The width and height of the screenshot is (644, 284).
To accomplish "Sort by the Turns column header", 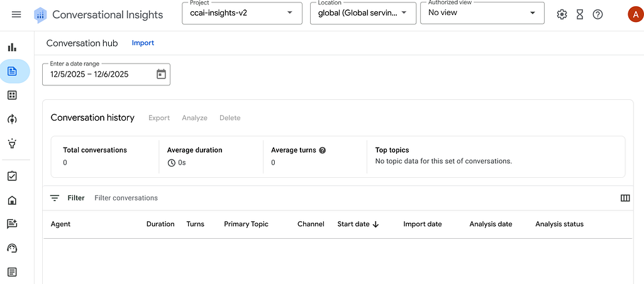I will (x=195, y=224).
